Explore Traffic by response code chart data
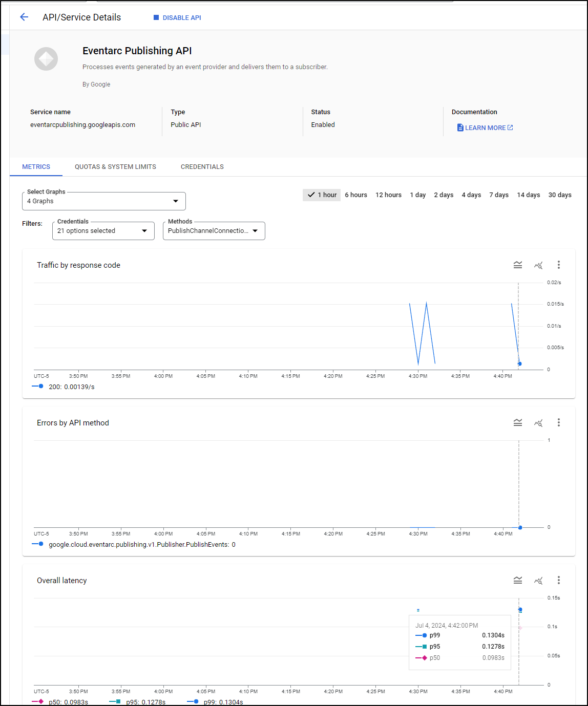 (538, 265)
